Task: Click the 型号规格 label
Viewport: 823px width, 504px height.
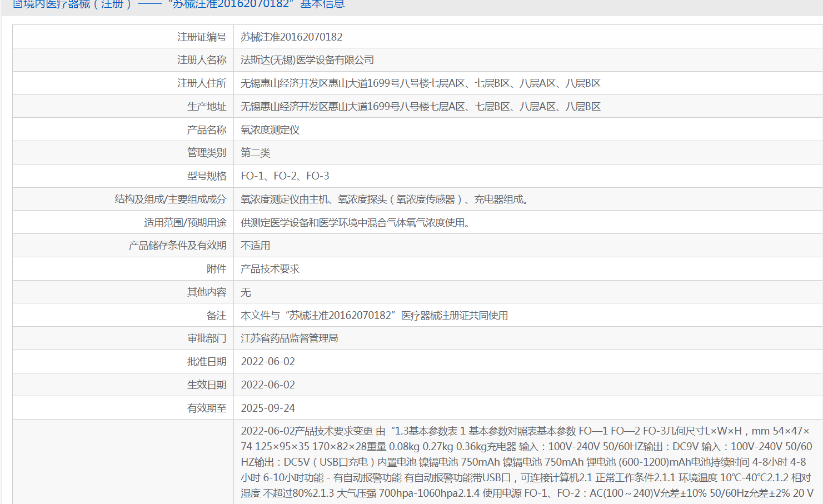Action: 207,176
